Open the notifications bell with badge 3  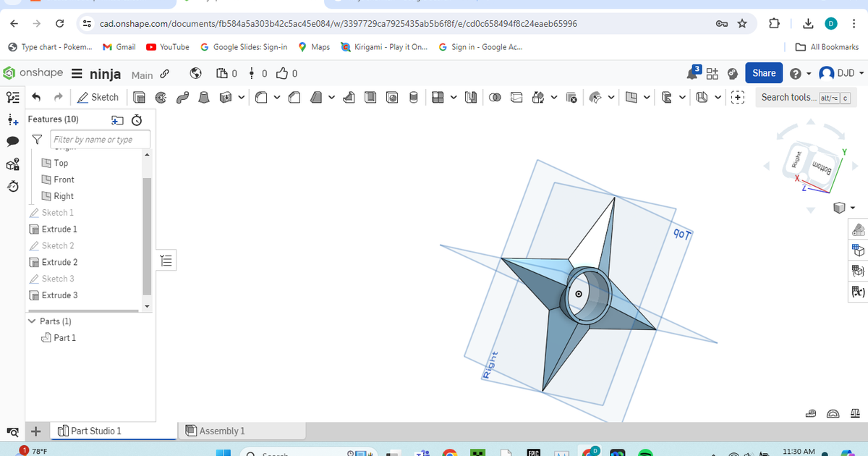693,72
